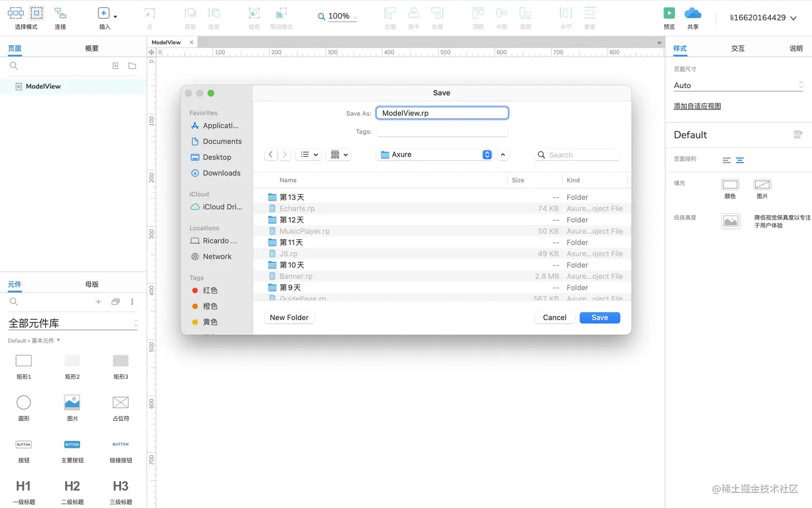Switch to the 概要 outline tab

click(x=92, y=48)
